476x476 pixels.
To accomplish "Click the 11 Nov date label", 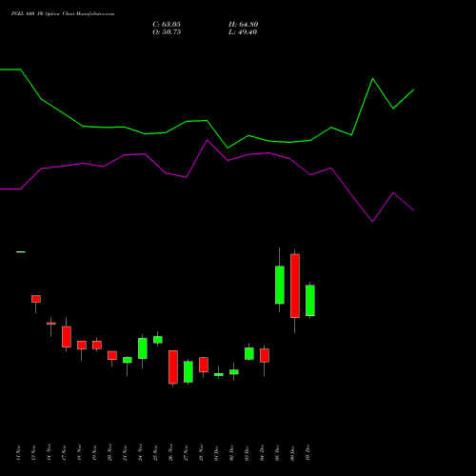I will tap(18, 453).
